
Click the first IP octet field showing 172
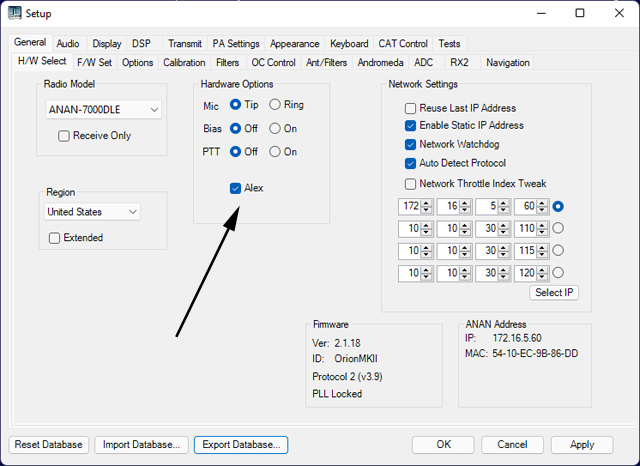click(409, 207)
